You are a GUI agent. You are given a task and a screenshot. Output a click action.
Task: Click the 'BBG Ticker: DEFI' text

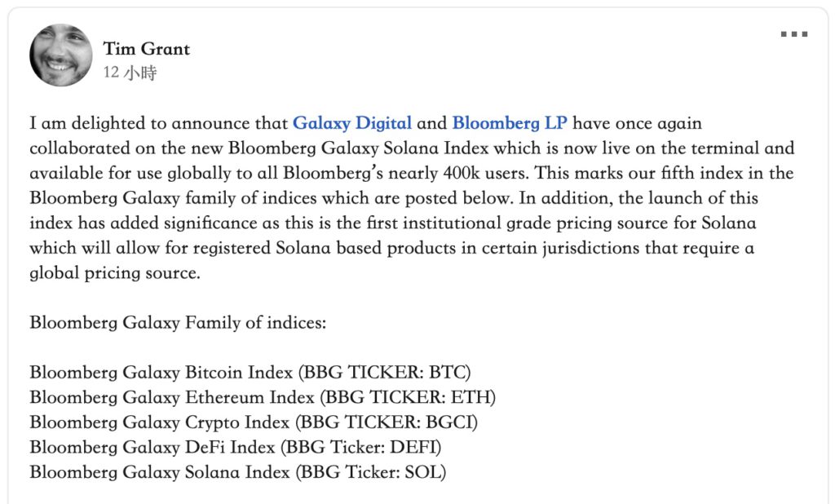click(x=361, y=447)
